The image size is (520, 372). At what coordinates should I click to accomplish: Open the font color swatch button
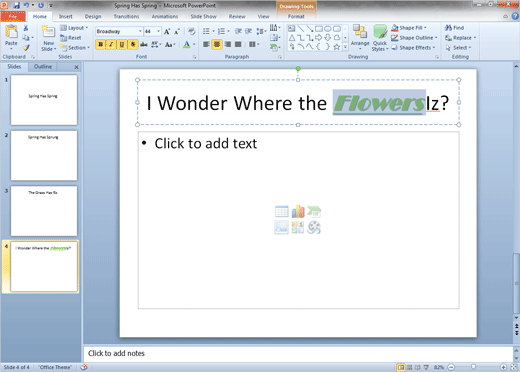point(187,44)
